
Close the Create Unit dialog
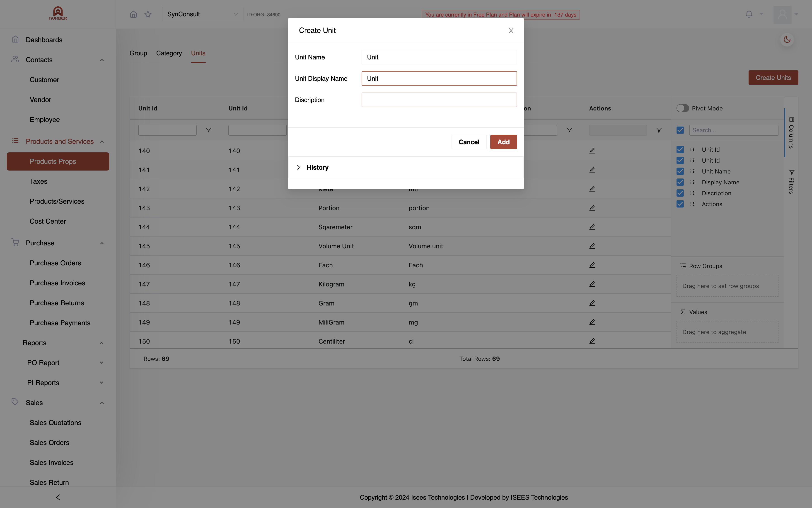[x=511, y=31]
